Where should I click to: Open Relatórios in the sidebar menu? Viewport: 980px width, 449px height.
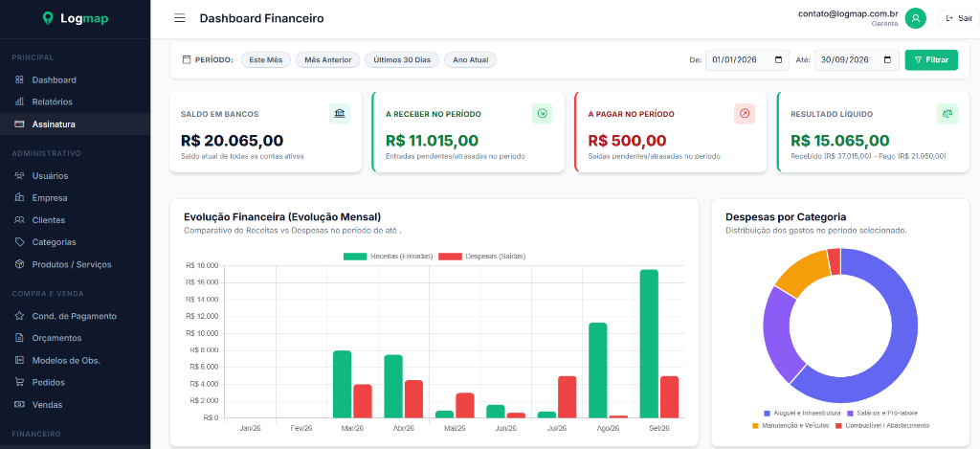[75, 101]
